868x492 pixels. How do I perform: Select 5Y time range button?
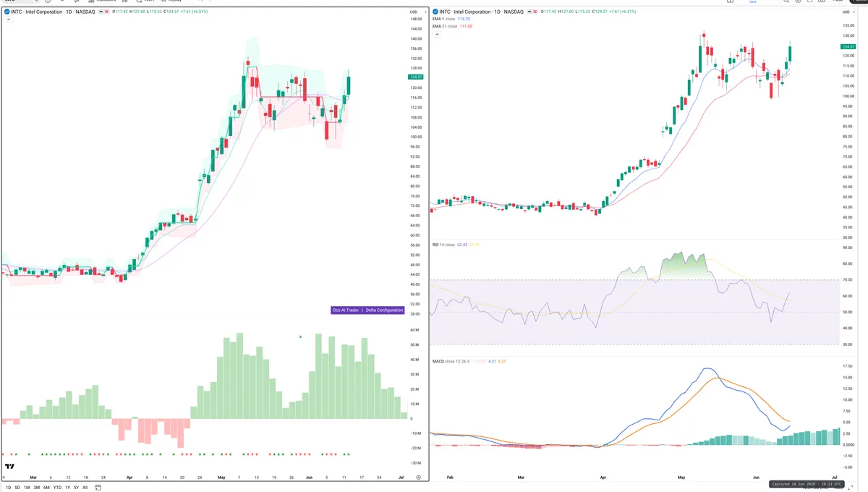76,488
